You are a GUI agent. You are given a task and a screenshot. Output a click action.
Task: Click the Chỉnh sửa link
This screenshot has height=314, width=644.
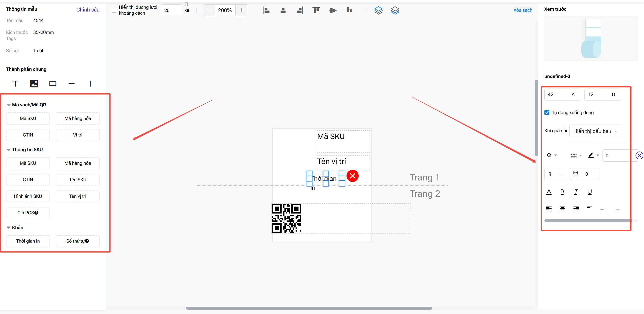88,10
